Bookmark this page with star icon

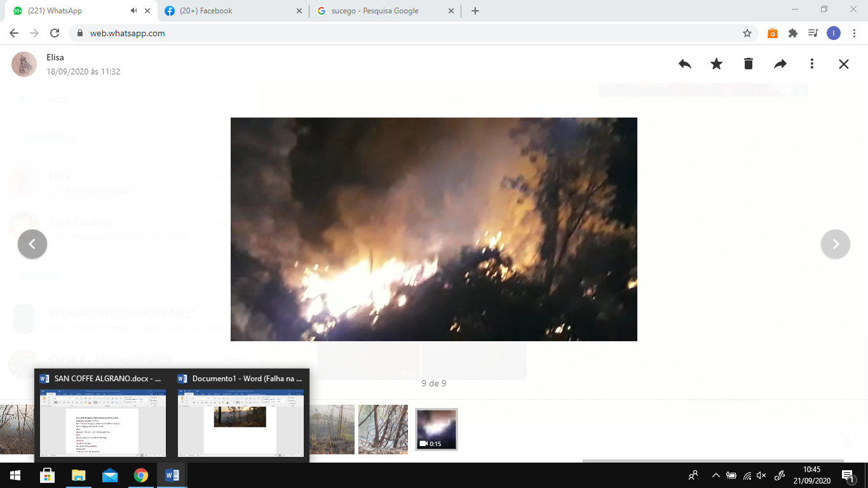pyautogui.click(x=747, y=33)
